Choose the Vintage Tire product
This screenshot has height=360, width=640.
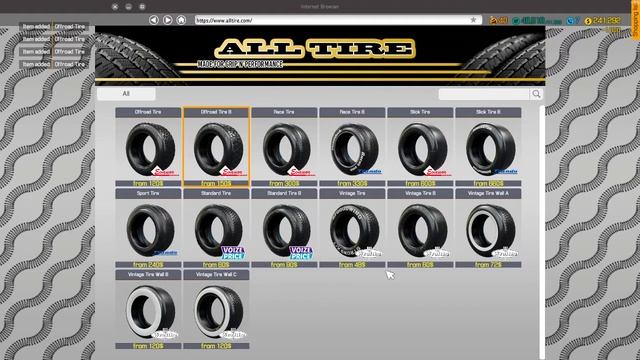pyautogui.click(x=352, y=229)
